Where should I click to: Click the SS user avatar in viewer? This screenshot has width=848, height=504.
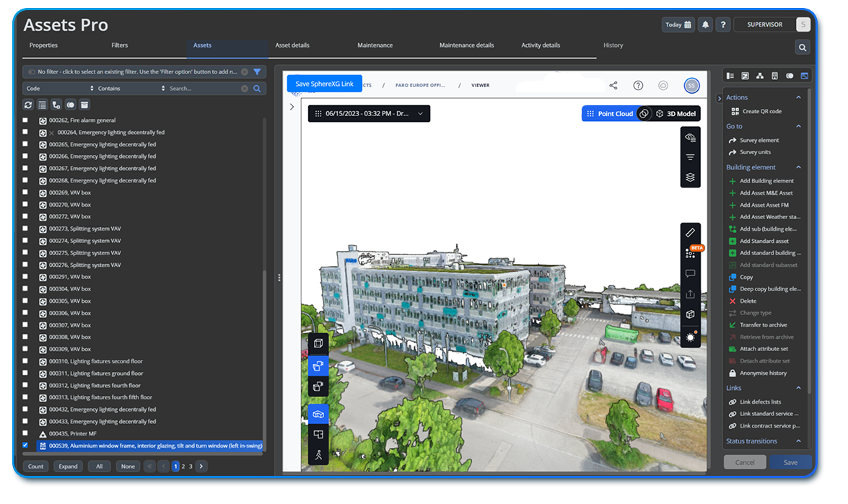pos(691,85)
